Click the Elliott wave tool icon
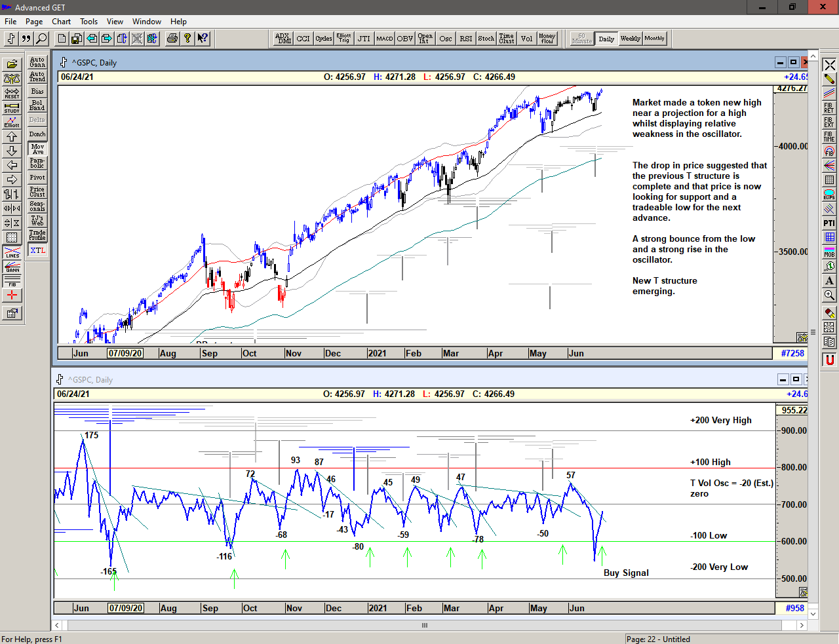The image size is (839, 644). click(x=12, y=122)
